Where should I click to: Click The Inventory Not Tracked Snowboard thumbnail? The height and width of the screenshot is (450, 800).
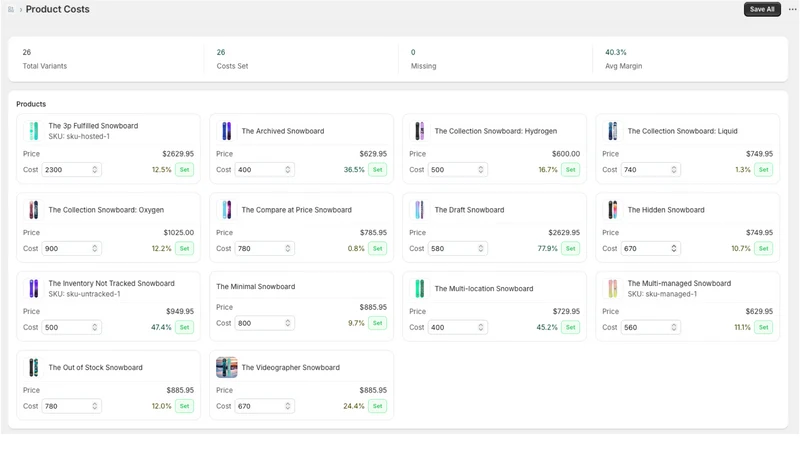click(x=34, y=288)
